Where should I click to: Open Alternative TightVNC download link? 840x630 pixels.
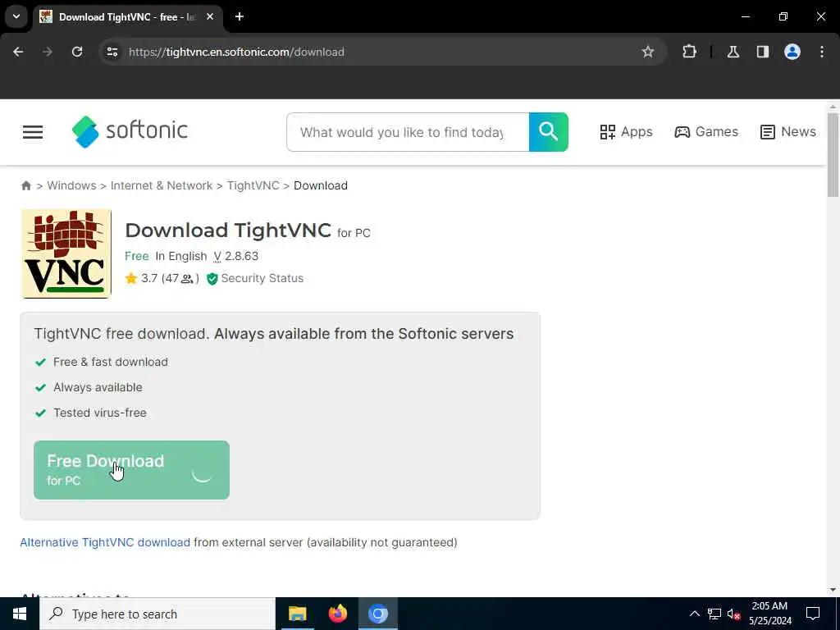point(105,542)
